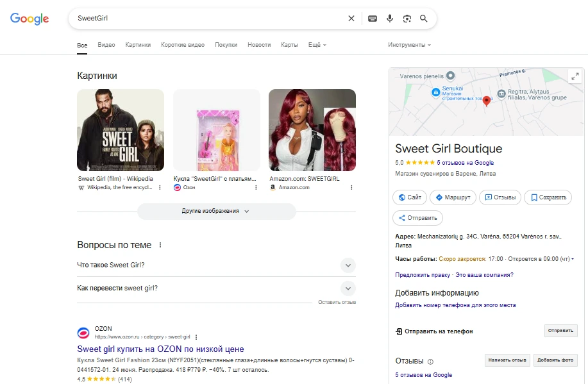Click into the search input field
The image size is (588, 384).
click(x=205, y=19)
